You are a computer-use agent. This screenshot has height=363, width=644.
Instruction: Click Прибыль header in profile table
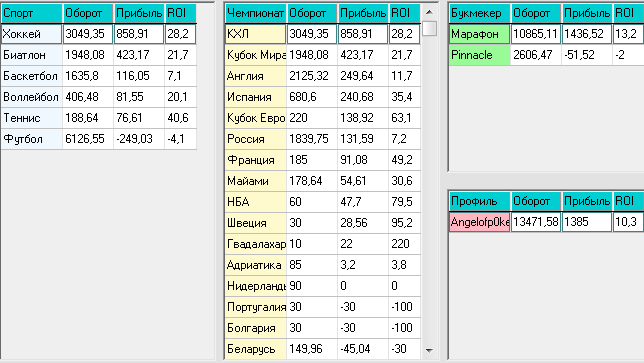(587, 201)
